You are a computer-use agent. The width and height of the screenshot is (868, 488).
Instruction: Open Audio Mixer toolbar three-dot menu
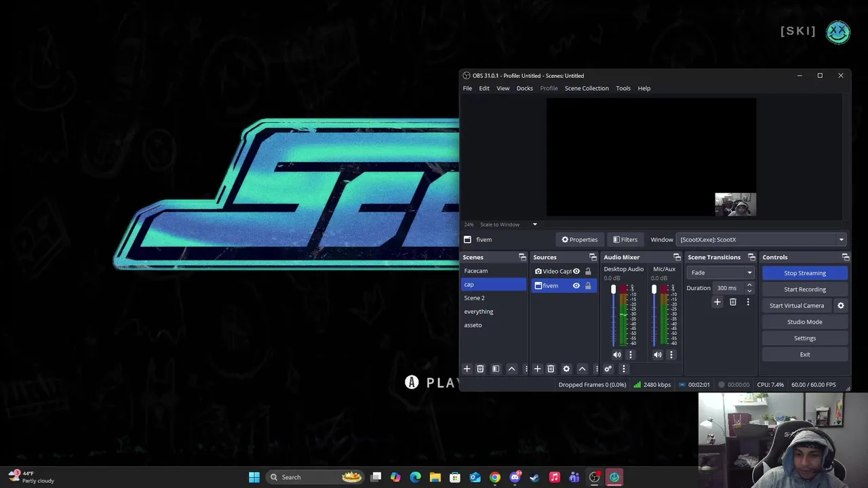(x=624, y=369)
